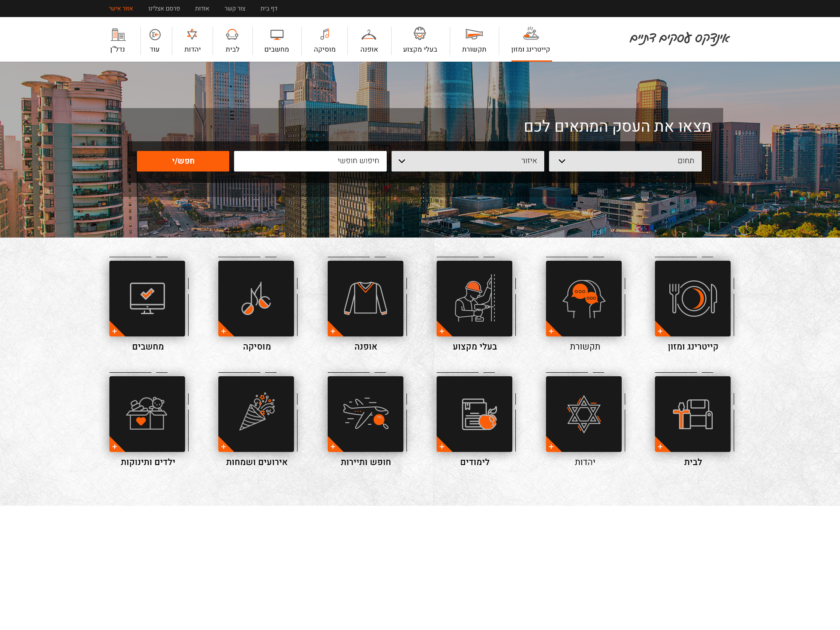Click the music notes category tile

[256, 299]
